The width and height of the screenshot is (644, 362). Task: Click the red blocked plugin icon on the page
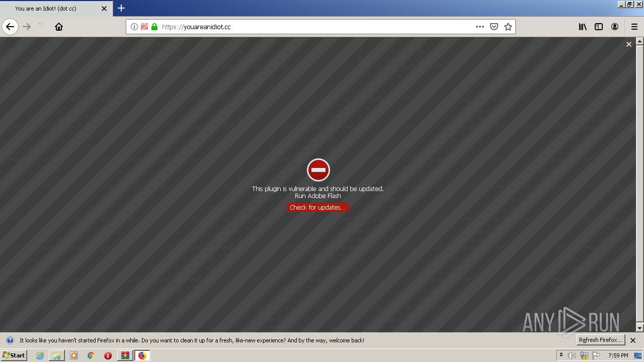[318, 170]
